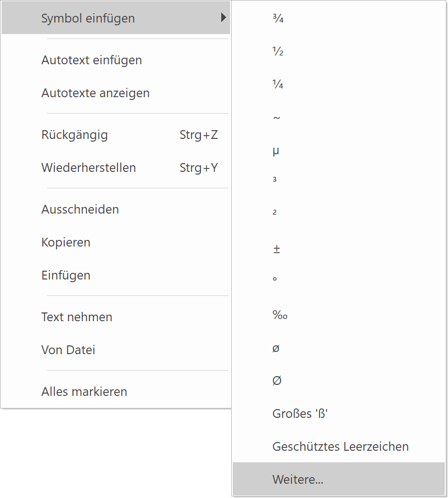Insert the three-quarters fraction symbol
The height and width of the screenshot is (498, 448).
(x=278, y=19)
